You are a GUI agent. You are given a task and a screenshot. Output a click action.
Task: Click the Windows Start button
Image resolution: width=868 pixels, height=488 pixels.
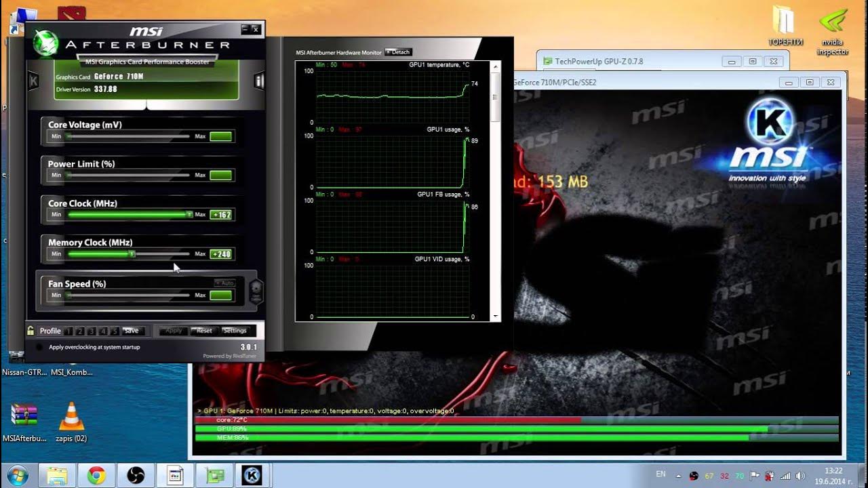tap(16, 475)
